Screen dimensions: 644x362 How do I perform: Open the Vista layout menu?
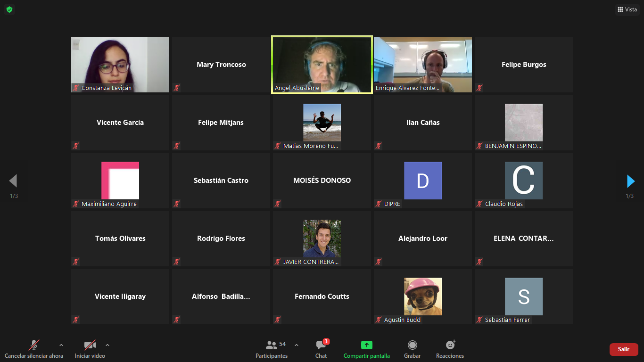(627, 9)
